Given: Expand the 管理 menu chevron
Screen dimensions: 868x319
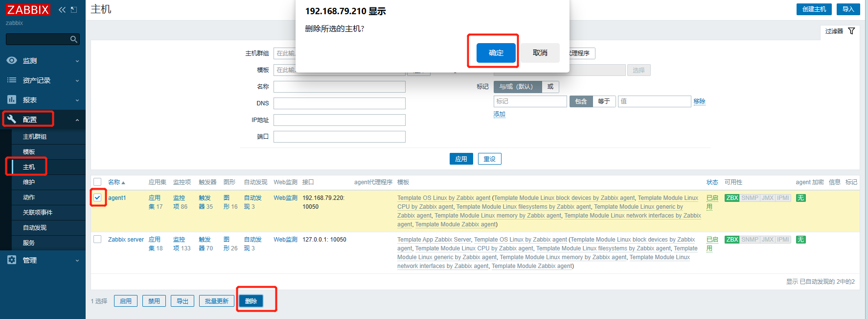Looking at the screenshot, I should (x=77, y=261).
